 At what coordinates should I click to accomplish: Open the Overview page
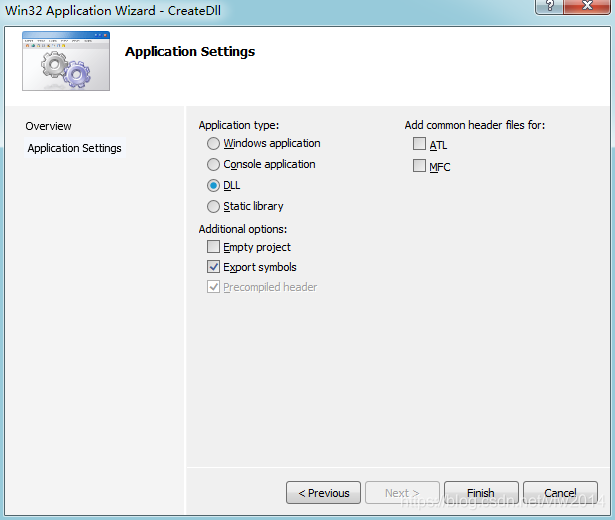48,126
